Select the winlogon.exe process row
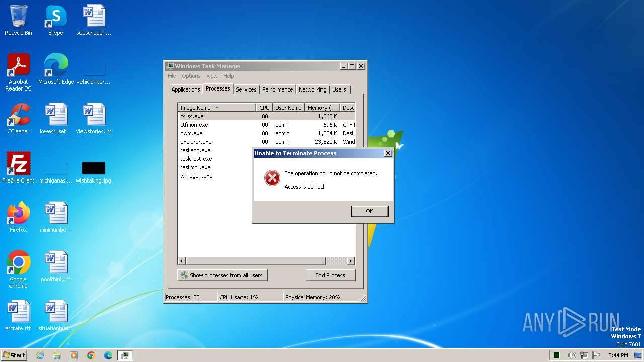This screenshot has height=362, width=644. point(215,176)
